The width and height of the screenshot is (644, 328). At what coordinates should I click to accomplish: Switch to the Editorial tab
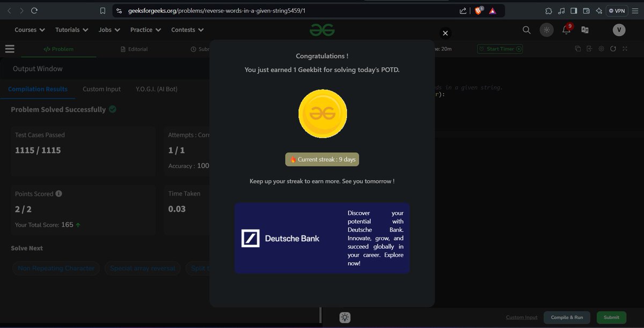point(134,49)
